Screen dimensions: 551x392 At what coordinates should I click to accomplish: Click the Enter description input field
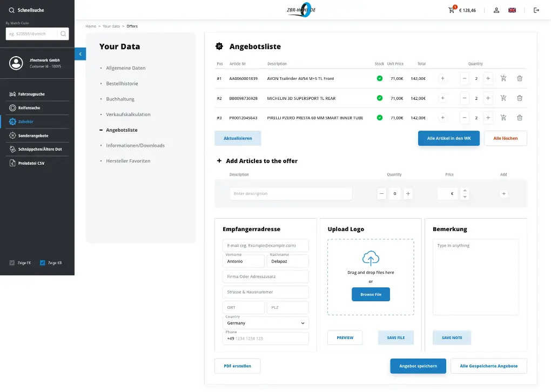click(291, 193)
